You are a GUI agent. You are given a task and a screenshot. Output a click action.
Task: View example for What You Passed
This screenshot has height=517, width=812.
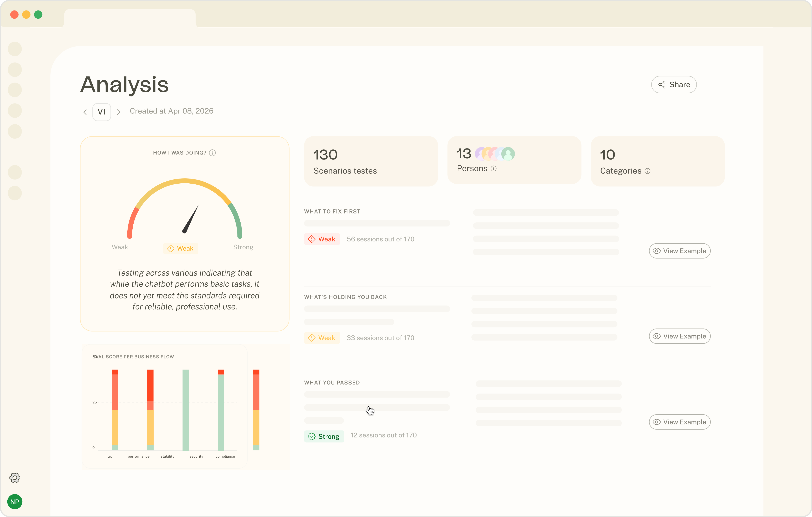679,422
